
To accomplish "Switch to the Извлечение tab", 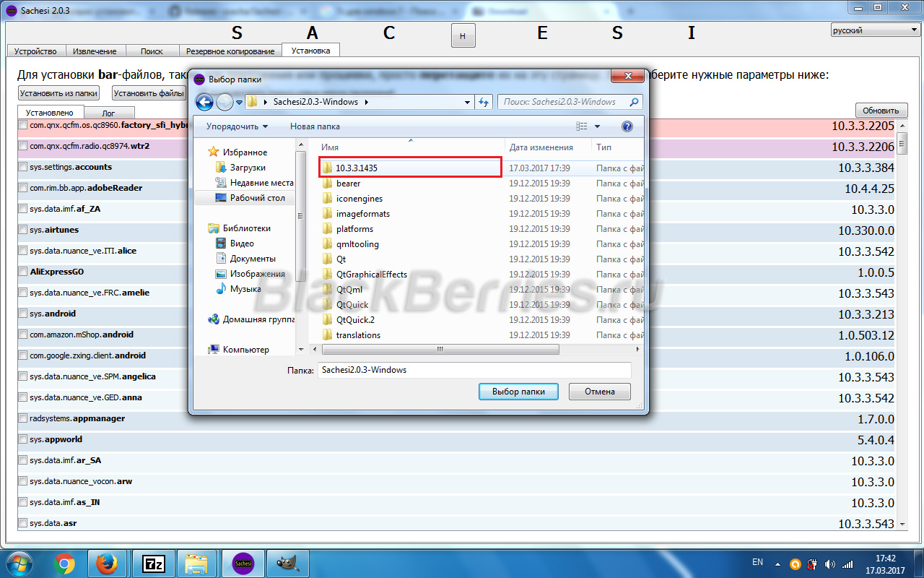I will click(x=96, y=51).
